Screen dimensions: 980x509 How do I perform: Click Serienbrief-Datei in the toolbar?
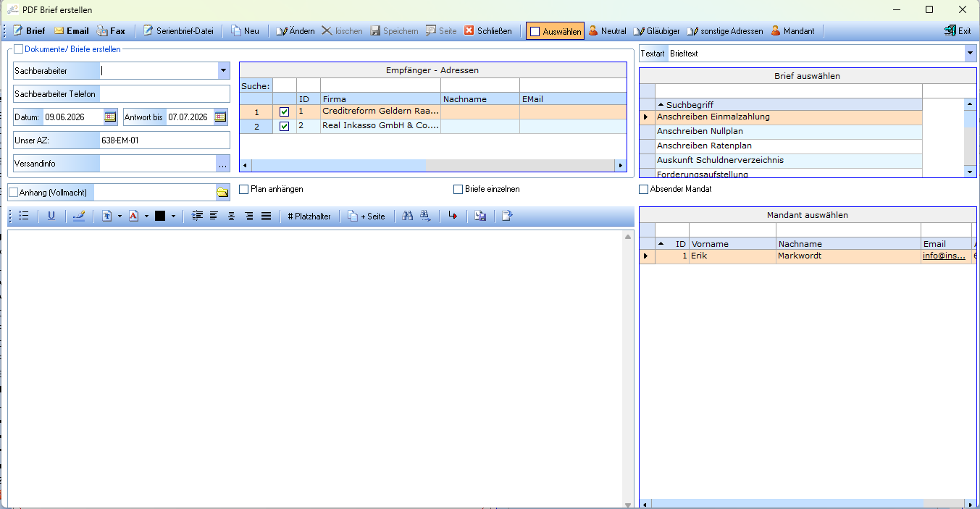[178, 31]
